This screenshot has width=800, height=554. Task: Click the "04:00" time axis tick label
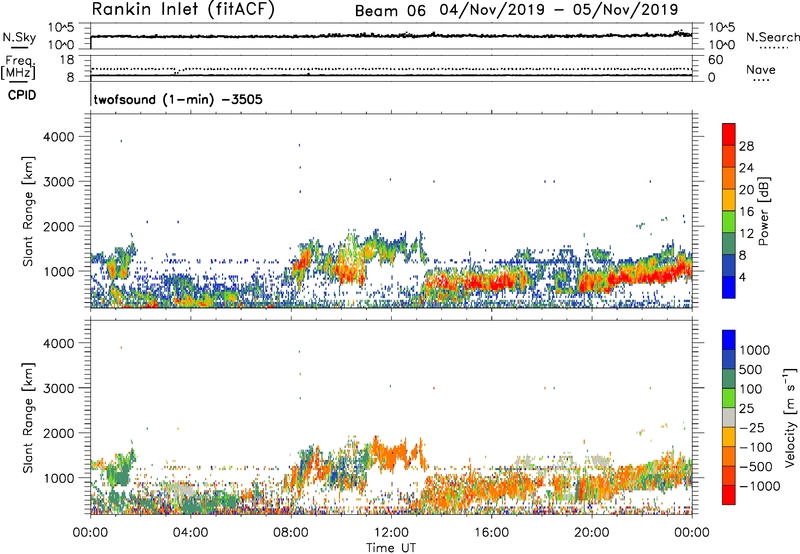point(191,533)
